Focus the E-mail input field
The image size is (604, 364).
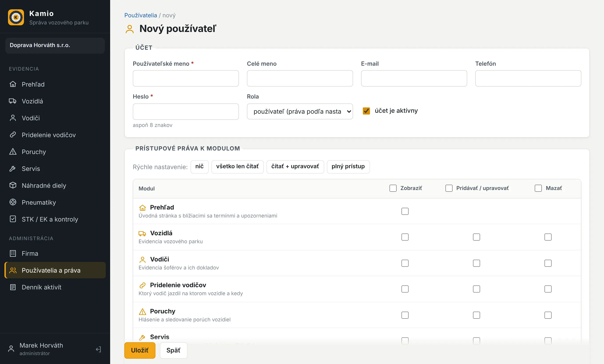414,78
